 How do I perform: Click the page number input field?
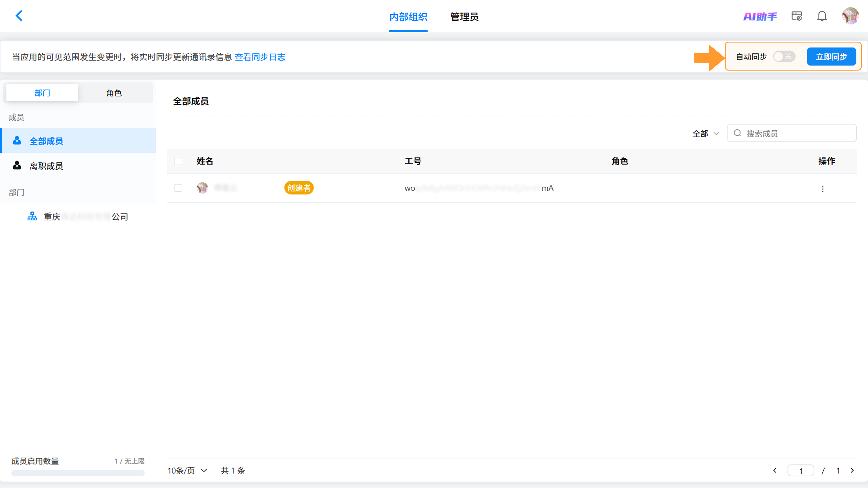(x=801, y=470)
